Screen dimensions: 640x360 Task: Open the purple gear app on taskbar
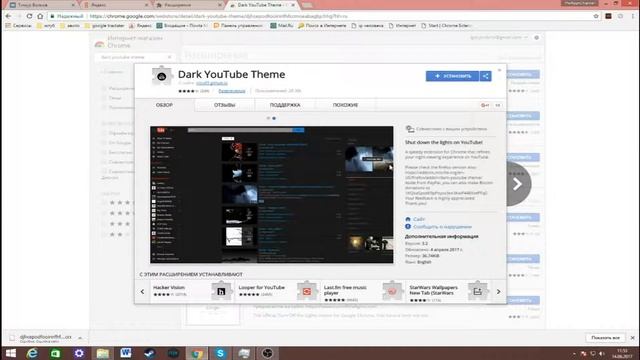tap(79, 353)
